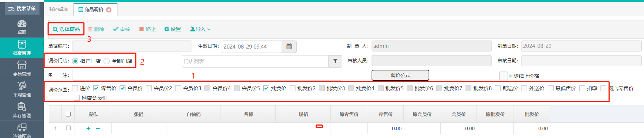644x138 pixels.
Task: Toggle 批发价7 checkbox
Action: point(439,88)
